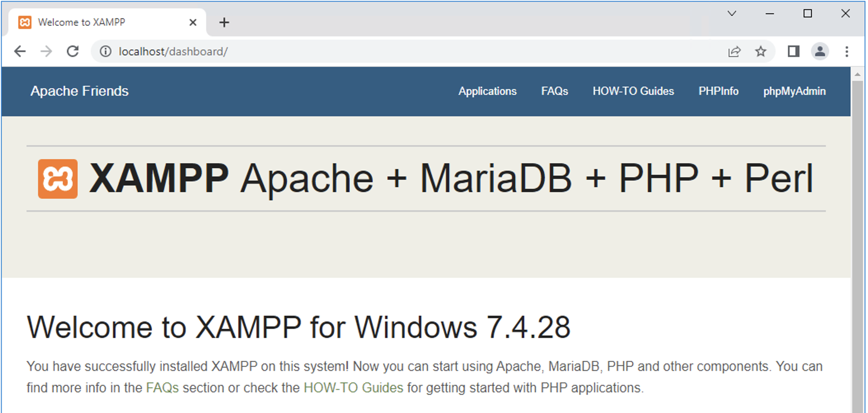Open the browser side panel icon

pos(793,52)
